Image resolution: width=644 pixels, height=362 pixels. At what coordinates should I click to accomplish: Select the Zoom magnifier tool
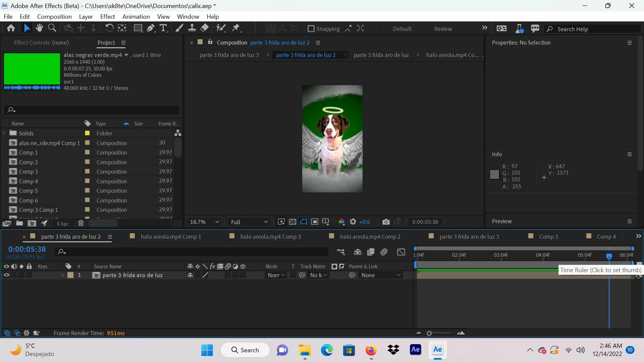click(52, 28)
